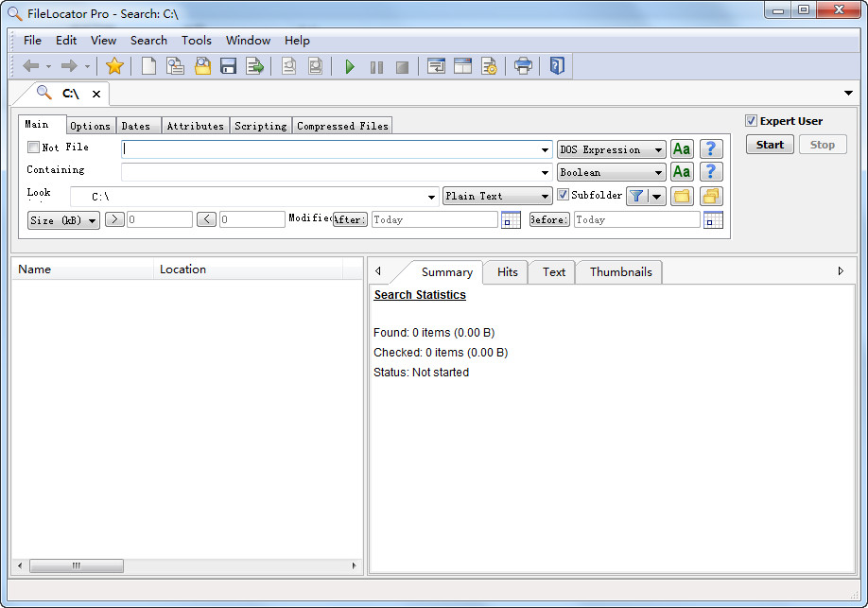Viewport: 868px width, 608px height.
Task: Open the Tools menu
Action: 197,41
